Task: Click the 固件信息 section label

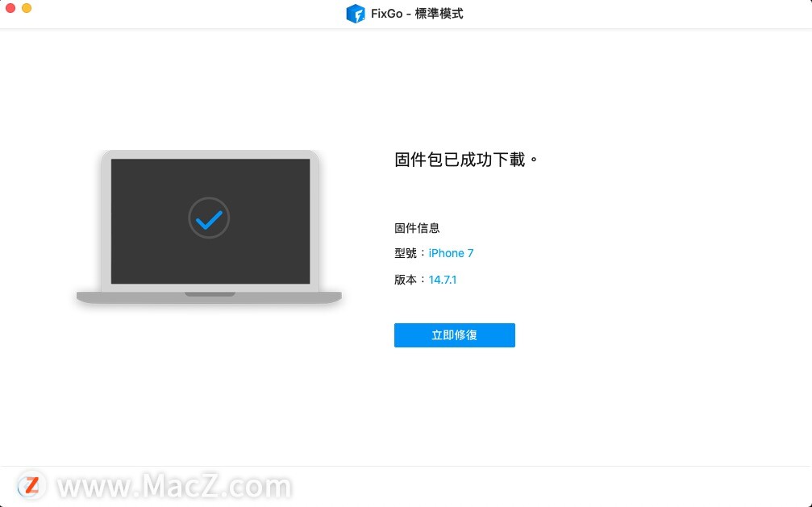Action: pyautogui.click(x=417, y=228)
